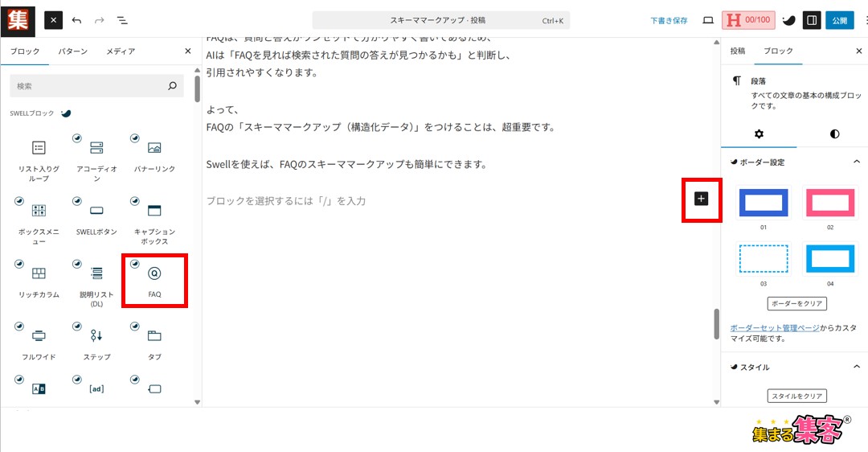Save draft with 下書き保存
The width and height of the screenshot is (868, 452).
click(669, 20)
